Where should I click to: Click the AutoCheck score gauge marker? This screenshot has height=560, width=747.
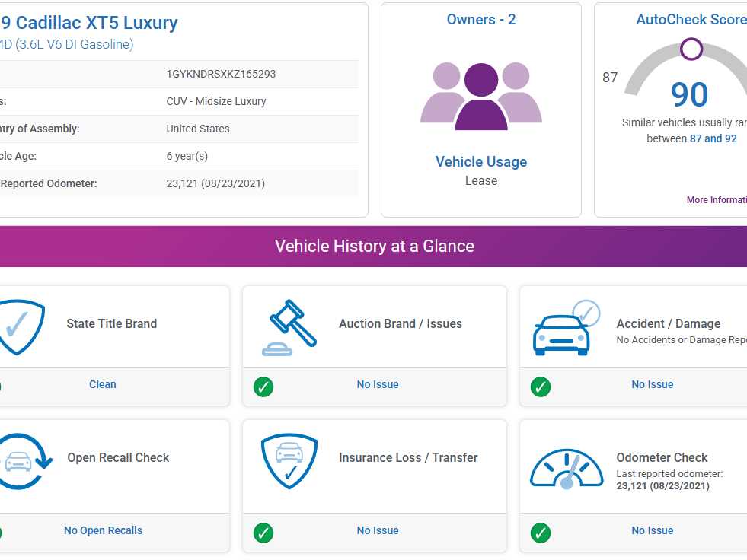(691, 49)
